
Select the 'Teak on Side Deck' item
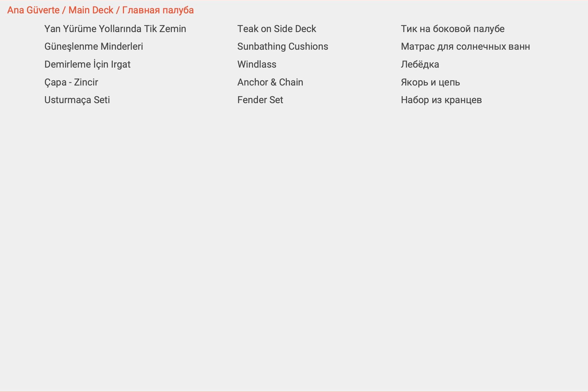(277, 29)
